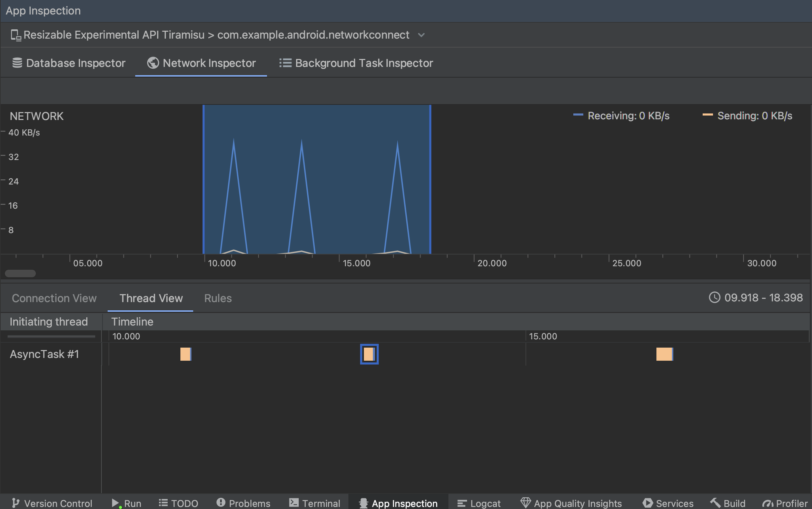Image resolution: width=812 pixels, height=509 pixels.
Task: Select the Connection View tab
Action: click(54, 298)
